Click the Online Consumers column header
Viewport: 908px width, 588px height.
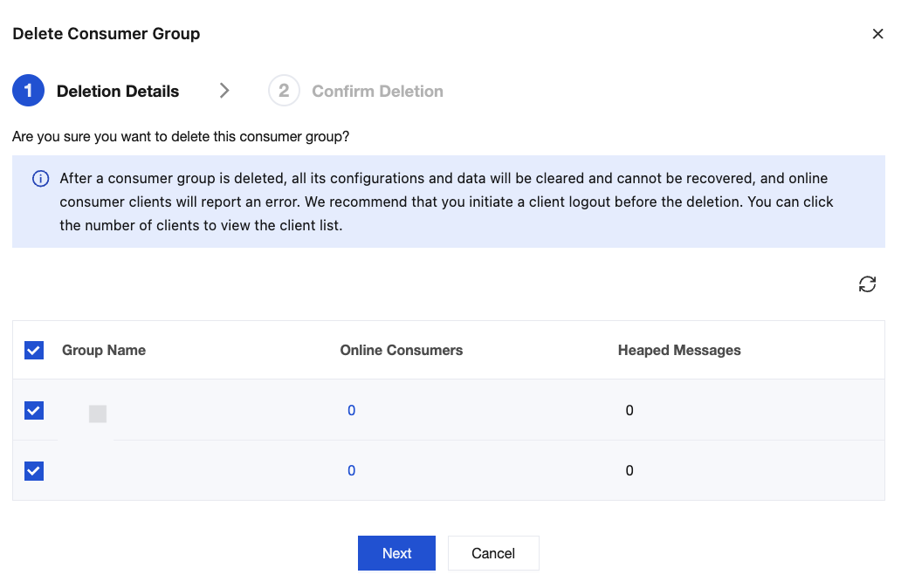click(402, 351)
